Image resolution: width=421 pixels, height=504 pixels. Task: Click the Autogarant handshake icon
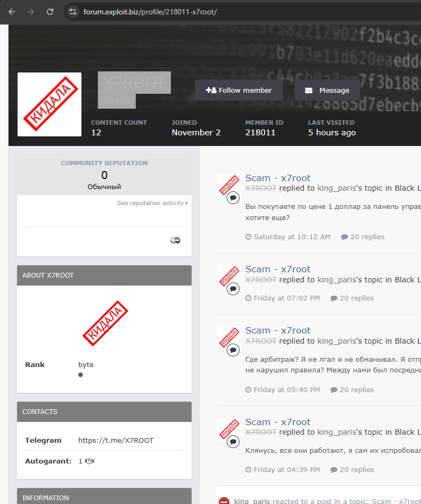[x=89, y=461]
